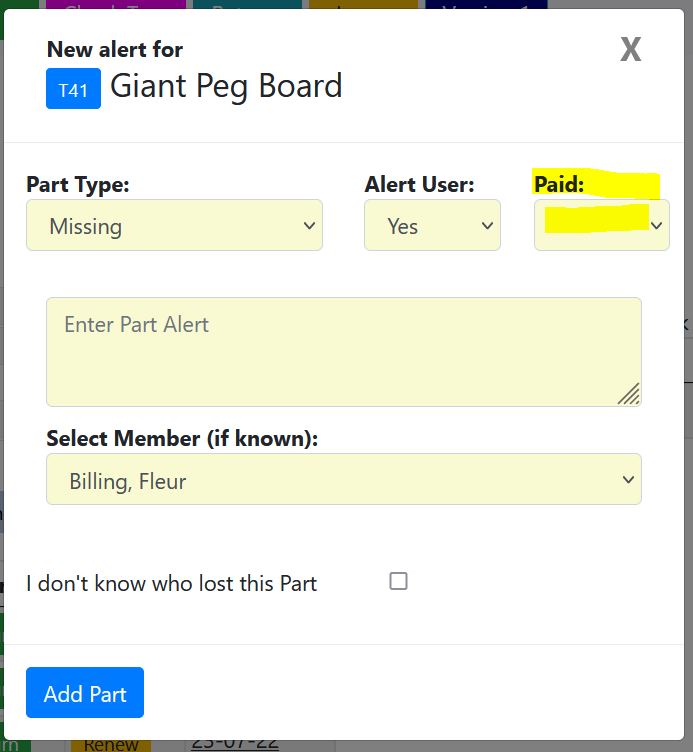
Task: Click the Part Type label
Action: click(78, 184)
